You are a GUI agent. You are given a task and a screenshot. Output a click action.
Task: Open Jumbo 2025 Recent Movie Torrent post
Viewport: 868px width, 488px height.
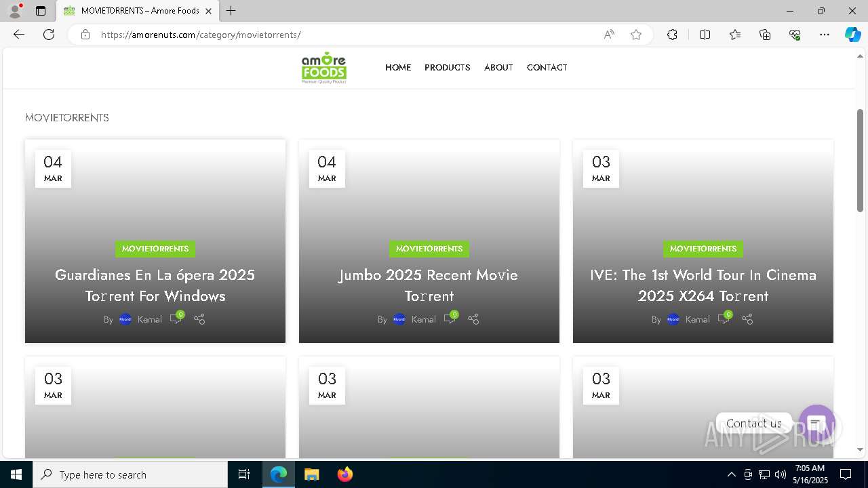click(x=429, y=285)
